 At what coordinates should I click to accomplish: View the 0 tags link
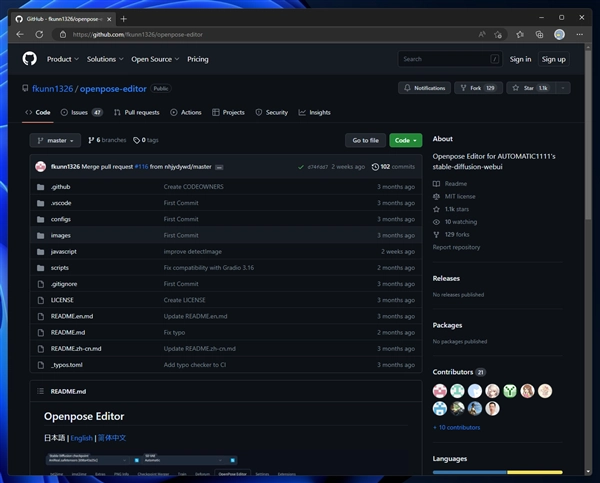click(146, 140)
